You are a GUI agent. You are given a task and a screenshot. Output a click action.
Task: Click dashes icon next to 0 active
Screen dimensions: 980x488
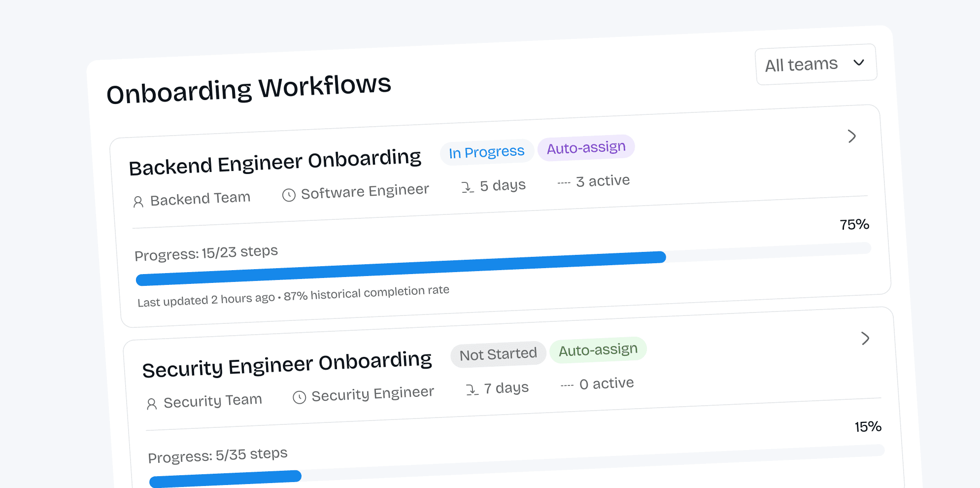567,385
